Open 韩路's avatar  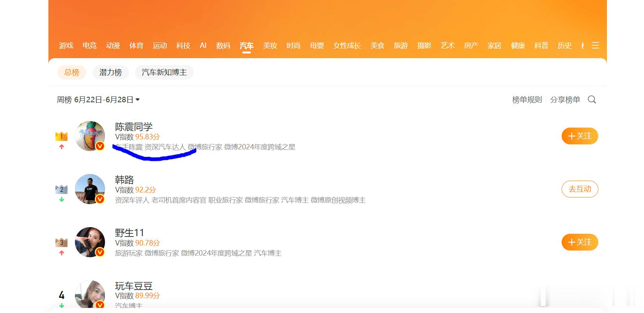click(90, 189)
